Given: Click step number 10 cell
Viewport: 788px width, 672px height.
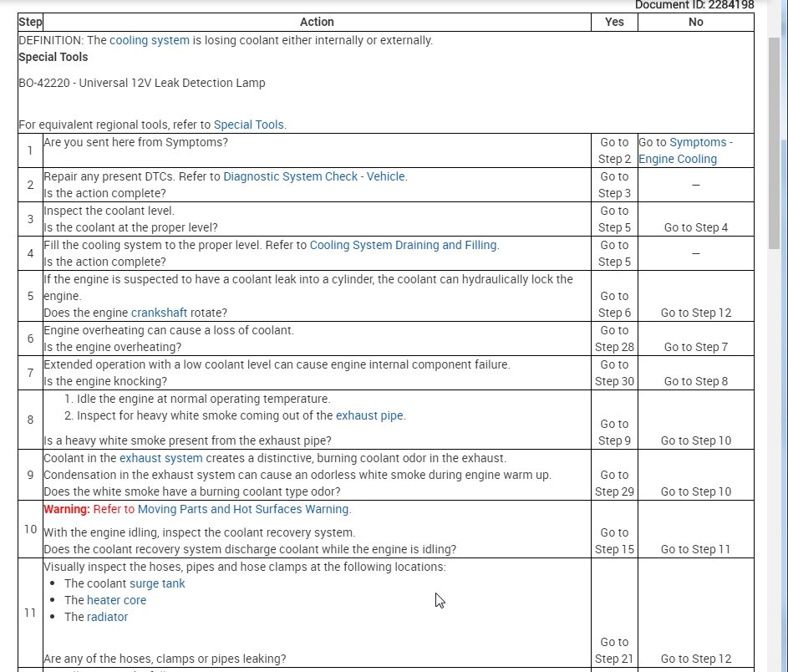Looking at the screenshot, I should pyautogui.click(x=30, y=529).
